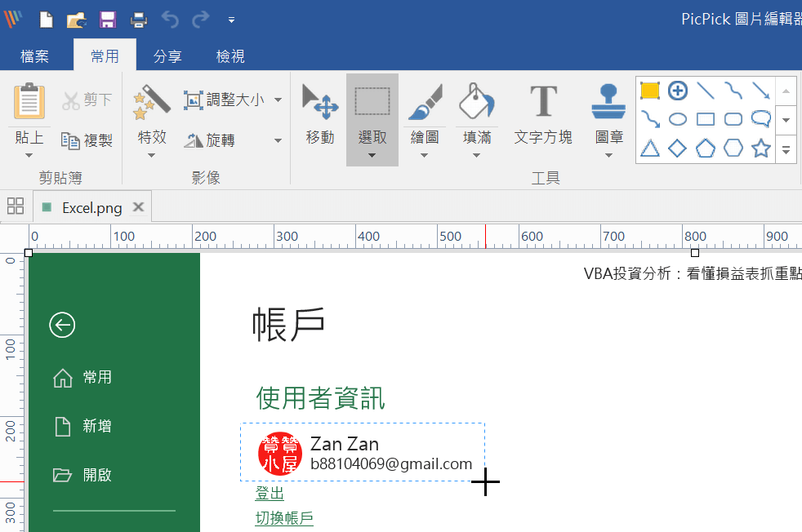
Task: Select the speech bubble shape
Action: tap(761, 119)
